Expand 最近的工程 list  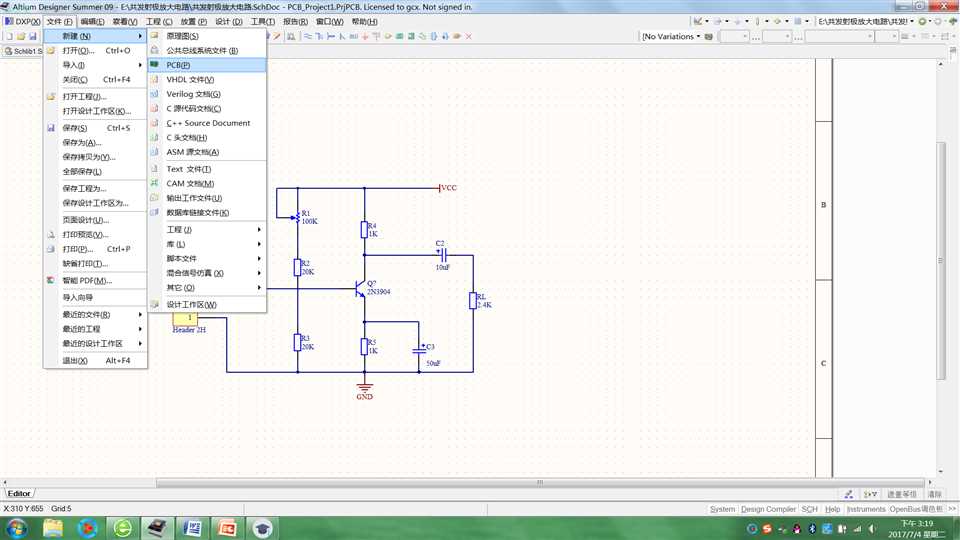96,329
